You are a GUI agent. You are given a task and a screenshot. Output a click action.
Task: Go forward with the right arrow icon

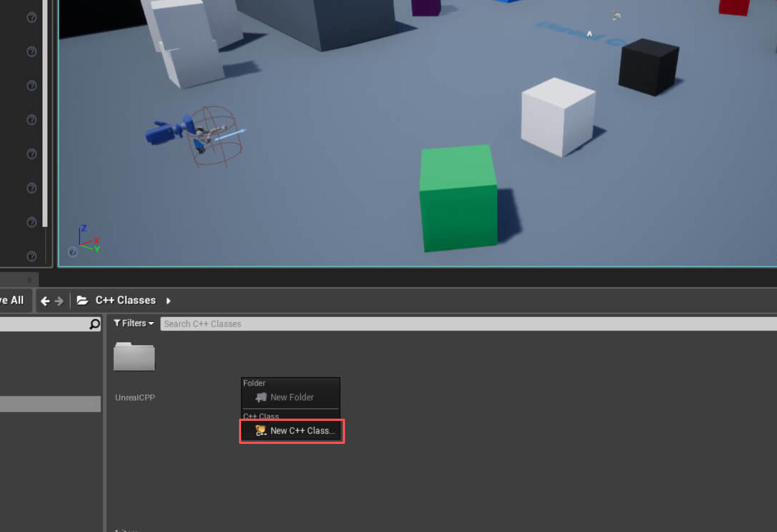click(x=59, y=301)
